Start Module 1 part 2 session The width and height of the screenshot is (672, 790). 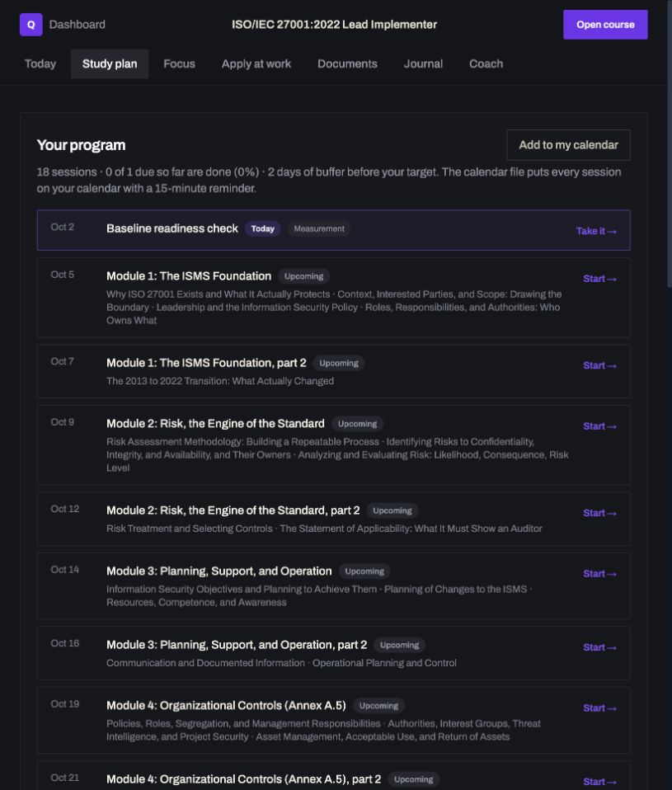pos(599,365)
